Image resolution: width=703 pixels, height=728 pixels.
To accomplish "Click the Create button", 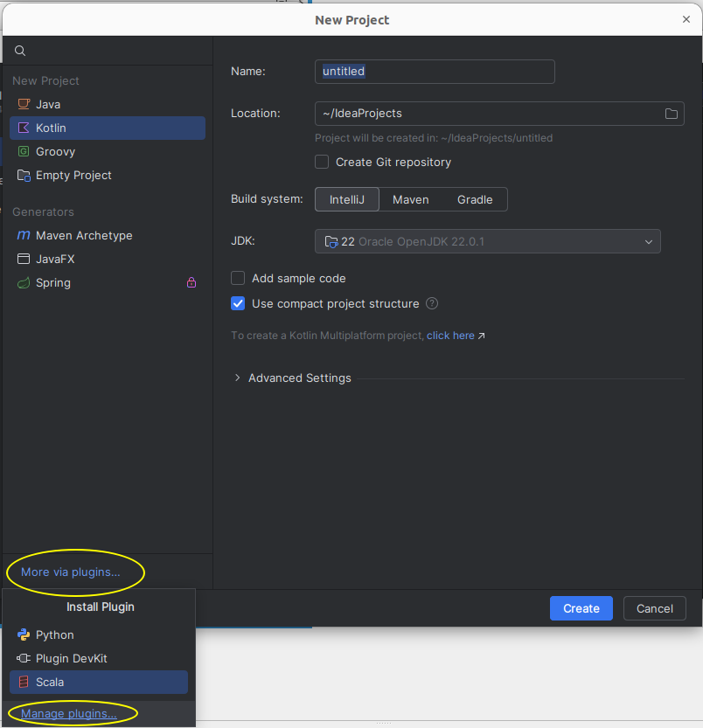I will point(581,608).
